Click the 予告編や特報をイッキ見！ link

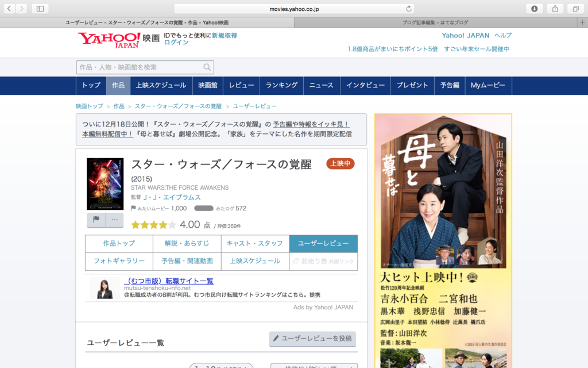tap(311, 124)
